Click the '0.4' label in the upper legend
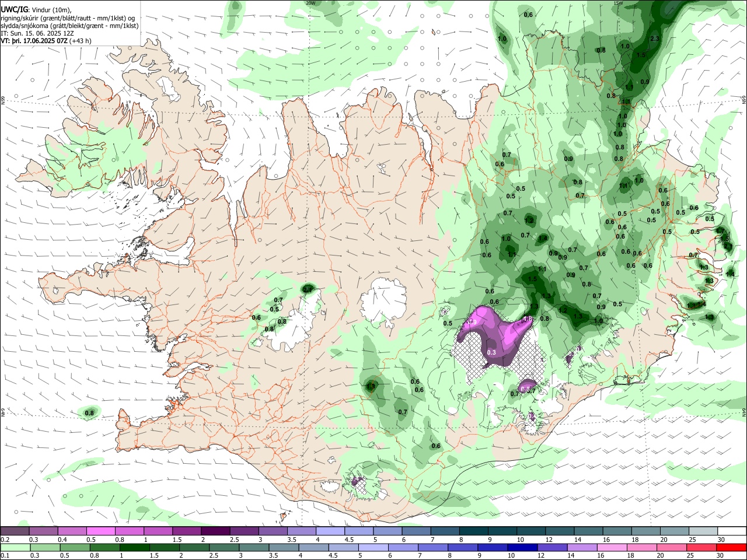The height and width of the screenshot is (560, 747). 62,540
